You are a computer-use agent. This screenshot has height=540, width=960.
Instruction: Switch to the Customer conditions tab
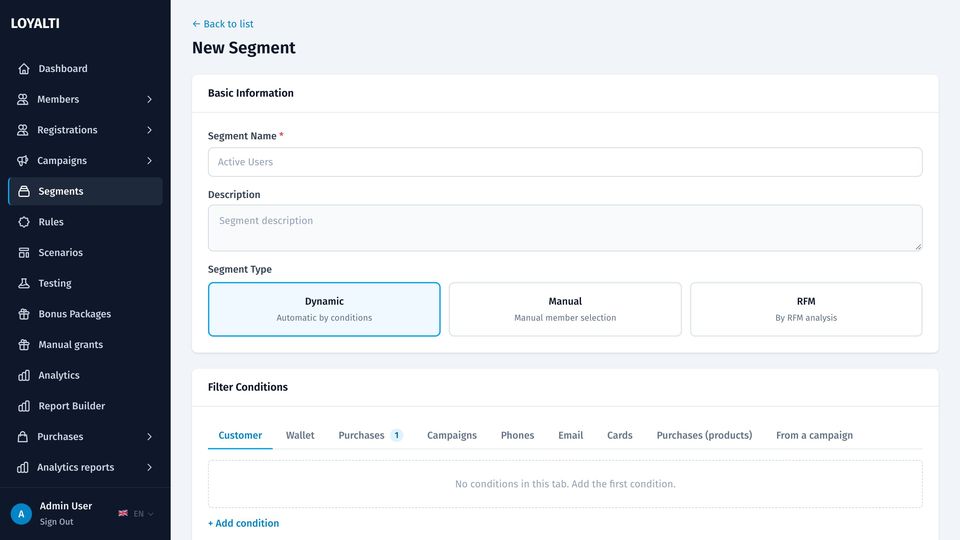pyautogui.click(x=240, y=435)
